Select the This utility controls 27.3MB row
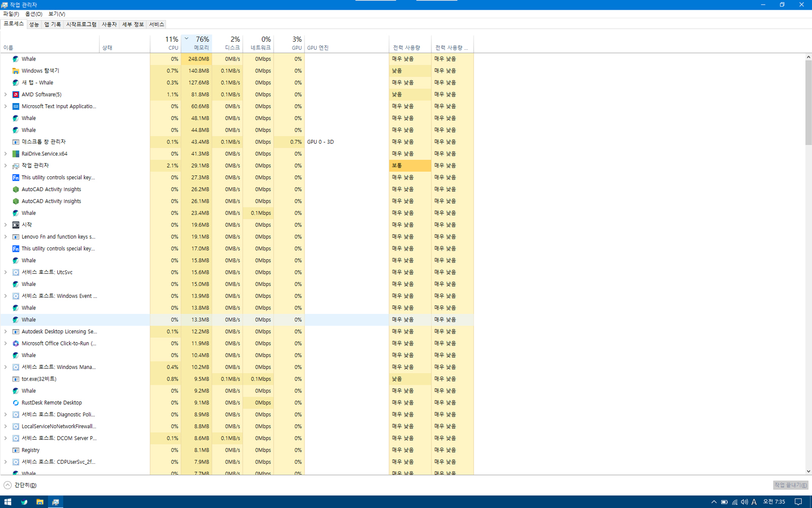This screenshot has width=812, height=508. (x=237, y=177)
